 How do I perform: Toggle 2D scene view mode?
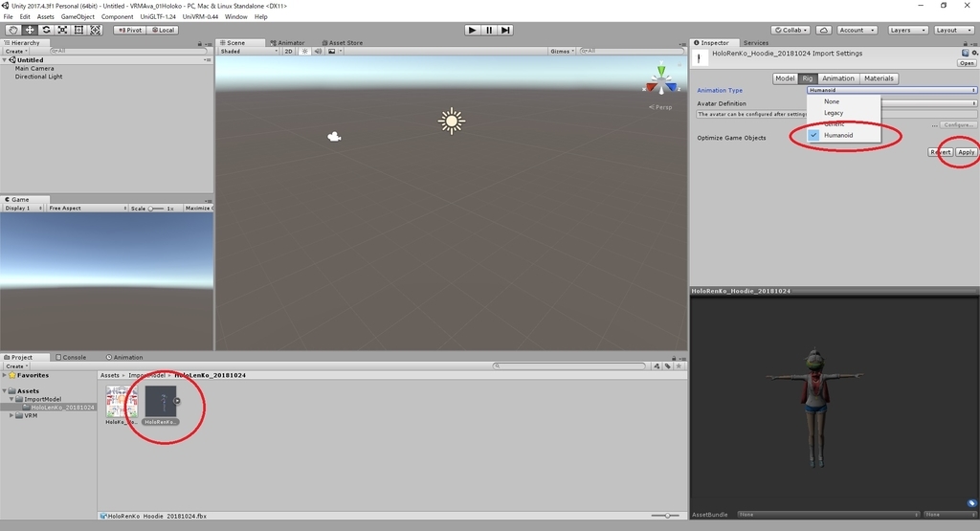click(288, 52)
